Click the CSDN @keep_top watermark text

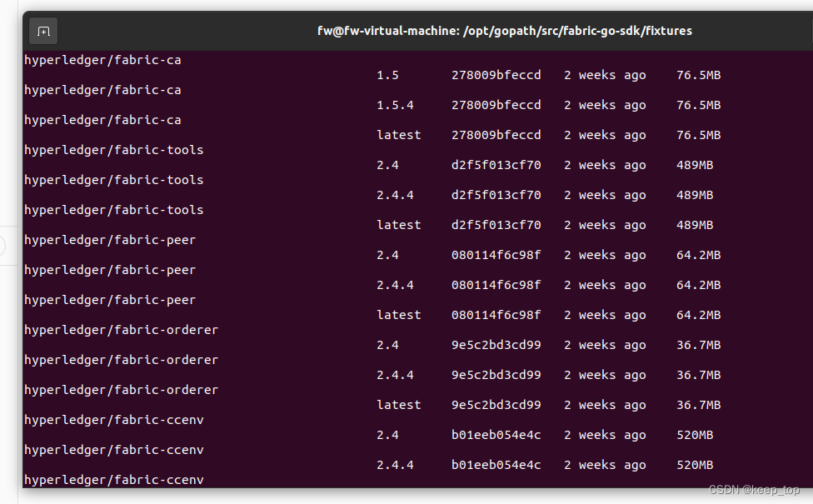(x=755, y=490)
